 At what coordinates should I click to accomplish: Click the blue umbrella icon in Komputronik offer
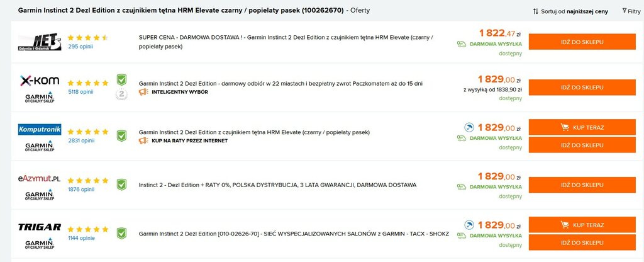469,127
